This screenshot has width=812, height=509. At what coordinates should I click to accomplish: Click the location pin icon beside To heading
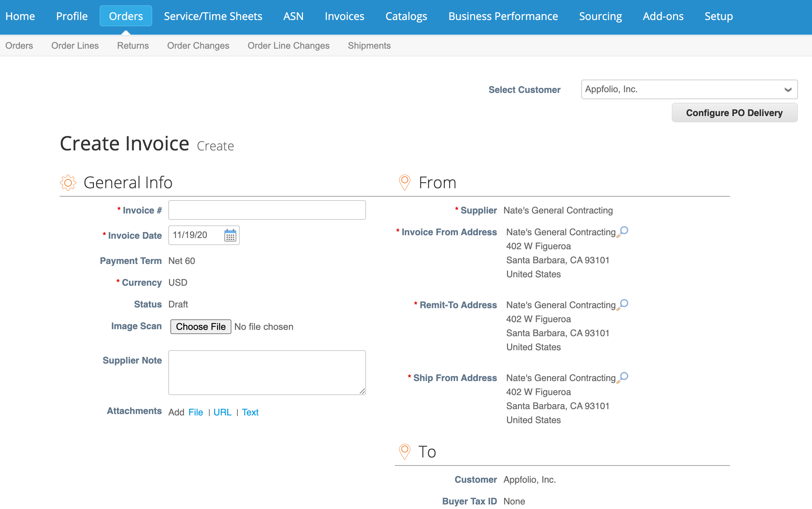tap(405, 452)
